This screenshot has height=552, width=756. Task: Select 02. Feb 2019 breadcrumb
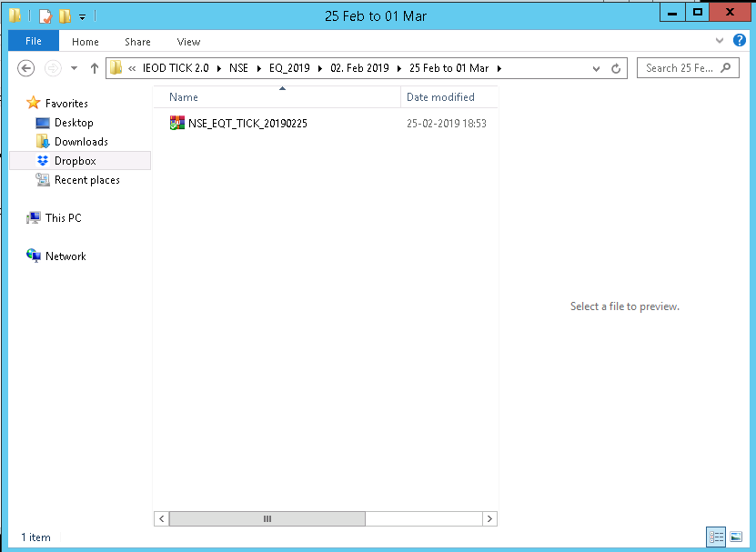coord(359,68)
